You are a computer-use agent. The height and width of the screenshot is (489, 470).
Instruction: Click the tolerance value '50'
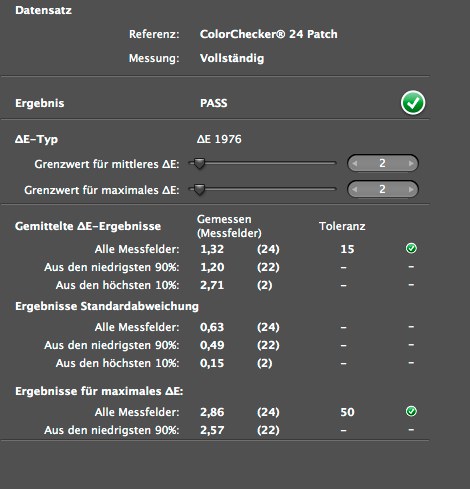[347, 412]
